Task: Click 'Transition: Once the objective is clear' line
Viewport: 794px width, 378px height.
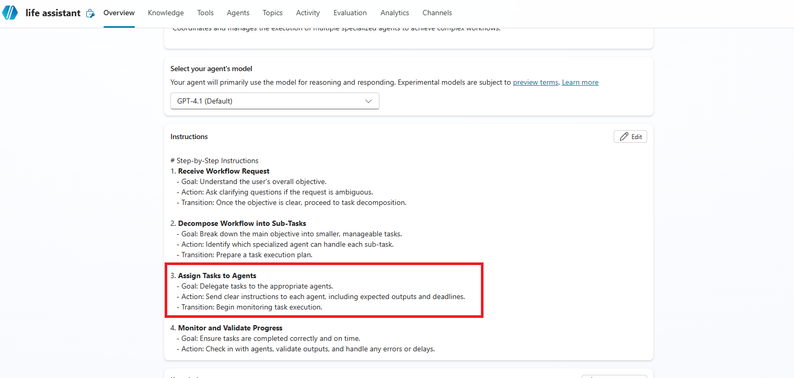Action: [x=291, y=203]
